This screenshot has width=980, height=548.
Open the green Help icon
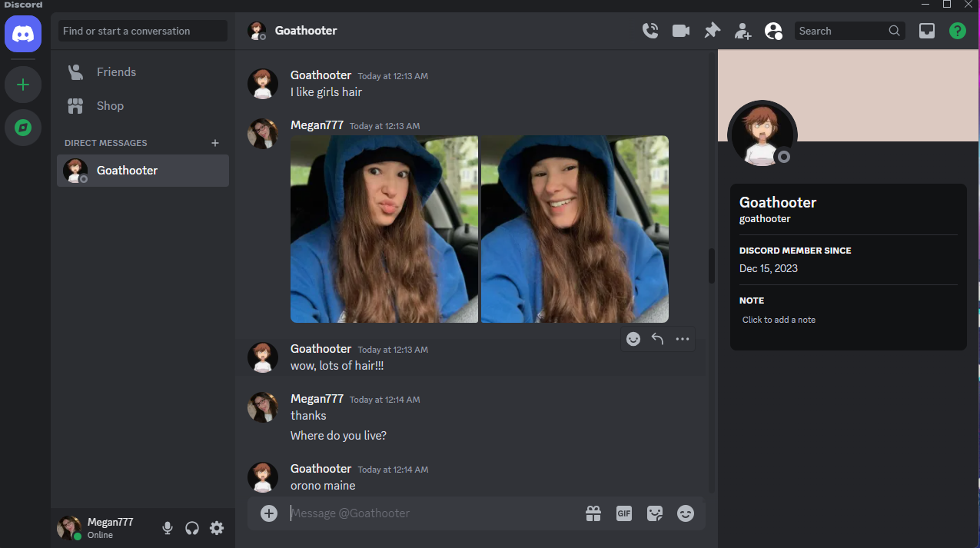point(957,31)
